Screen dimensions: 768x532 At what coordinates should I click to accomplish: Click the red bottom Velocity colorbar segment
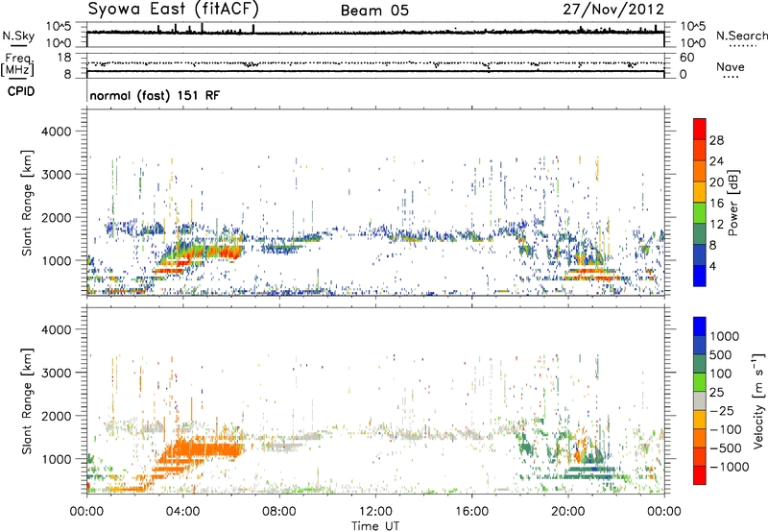pos(700,475)
